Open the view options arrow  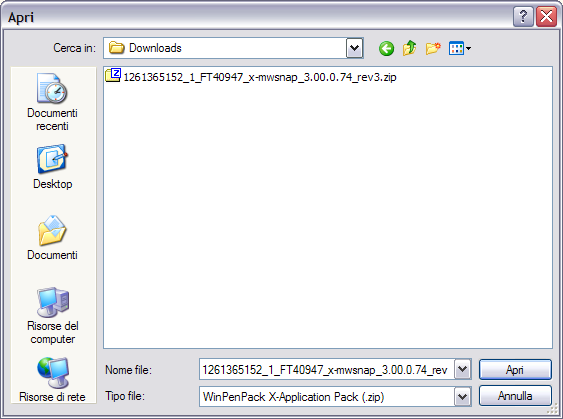[468, 48]
